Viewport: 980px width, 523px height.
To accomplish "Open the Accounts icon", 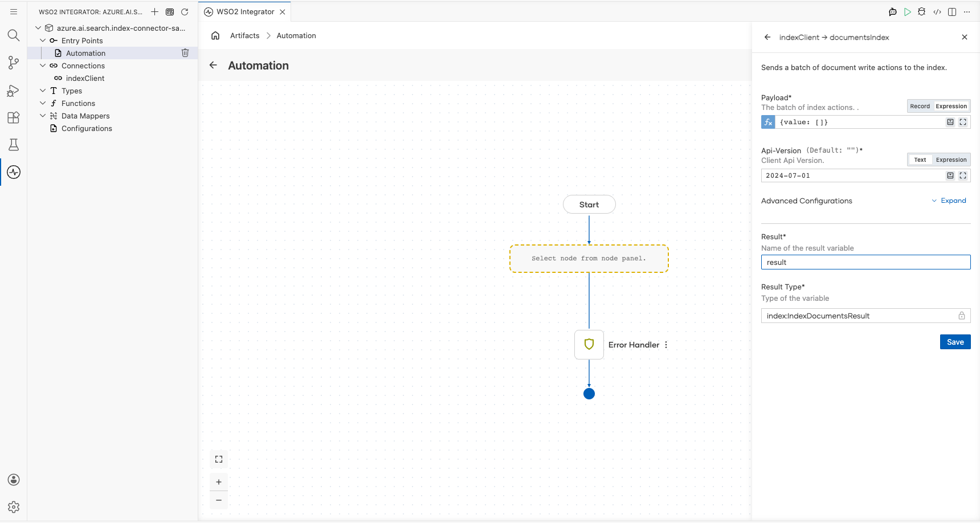I will coord(14,480).
